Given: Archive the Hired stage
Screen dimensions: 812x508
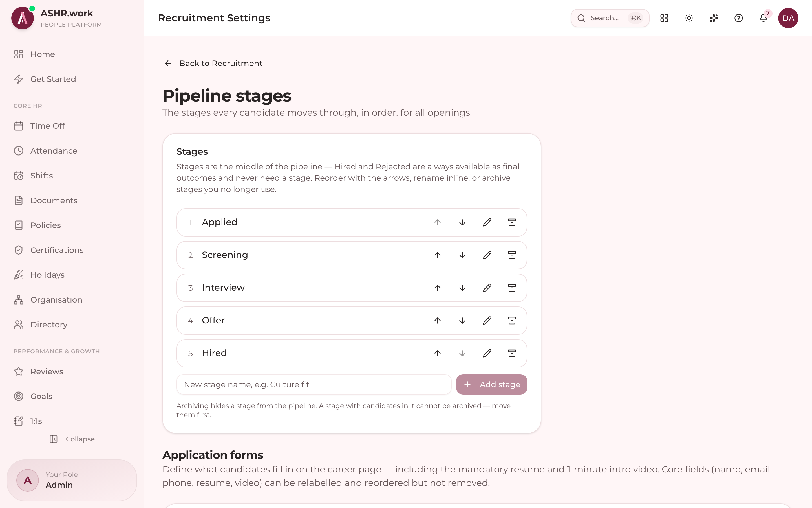Looking at the screenshot, I should coord(512,353).
